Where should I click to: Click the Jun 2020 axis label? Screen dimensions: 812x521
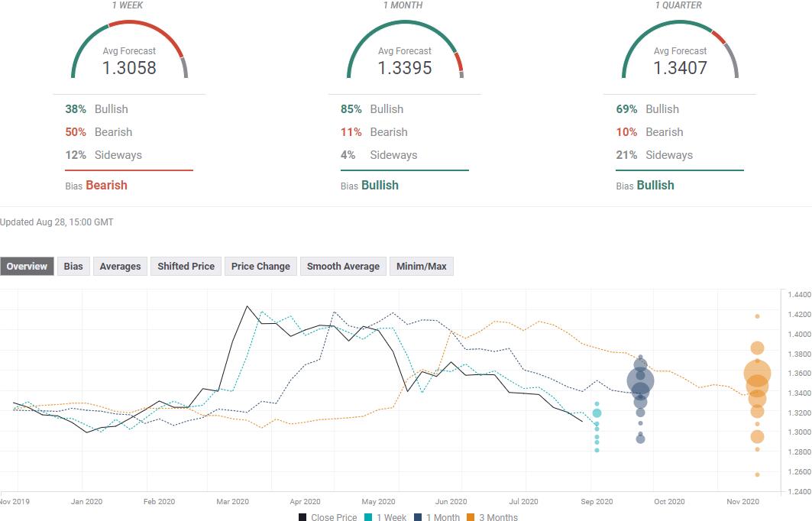(451, 501)
